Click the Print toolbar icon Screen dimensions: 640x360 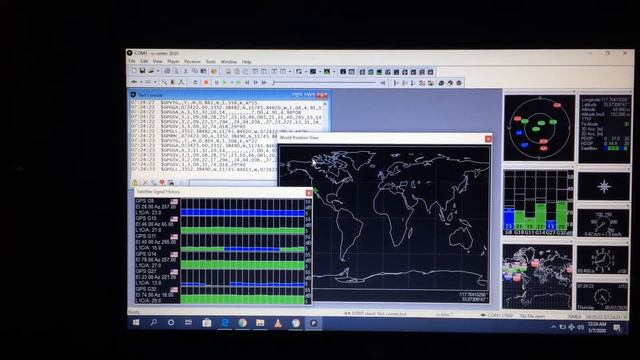click(167, 71)
